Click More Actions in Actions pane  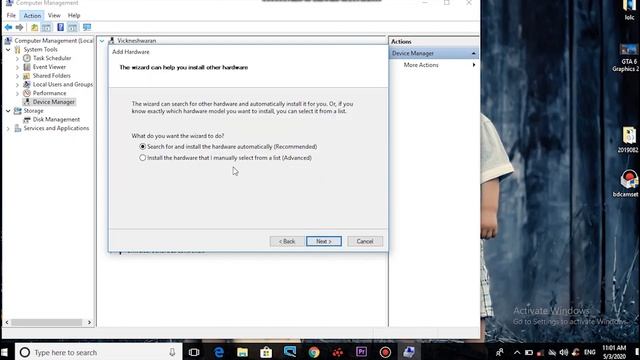click(x=421, y=65)
